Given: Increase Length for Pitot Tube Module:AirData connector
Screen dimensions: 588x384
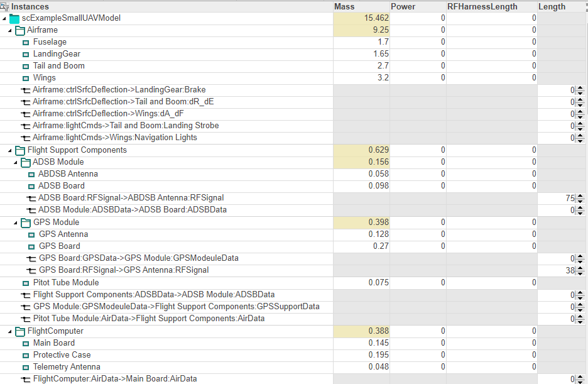Looking at the screenshot, I should point(580,317).
